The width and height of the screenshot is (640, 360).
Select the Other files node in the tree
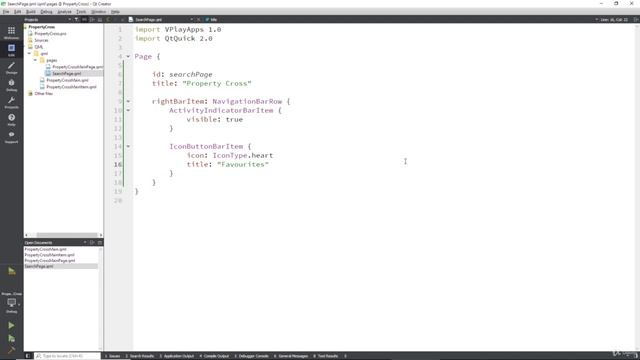[x=44, y=93]
